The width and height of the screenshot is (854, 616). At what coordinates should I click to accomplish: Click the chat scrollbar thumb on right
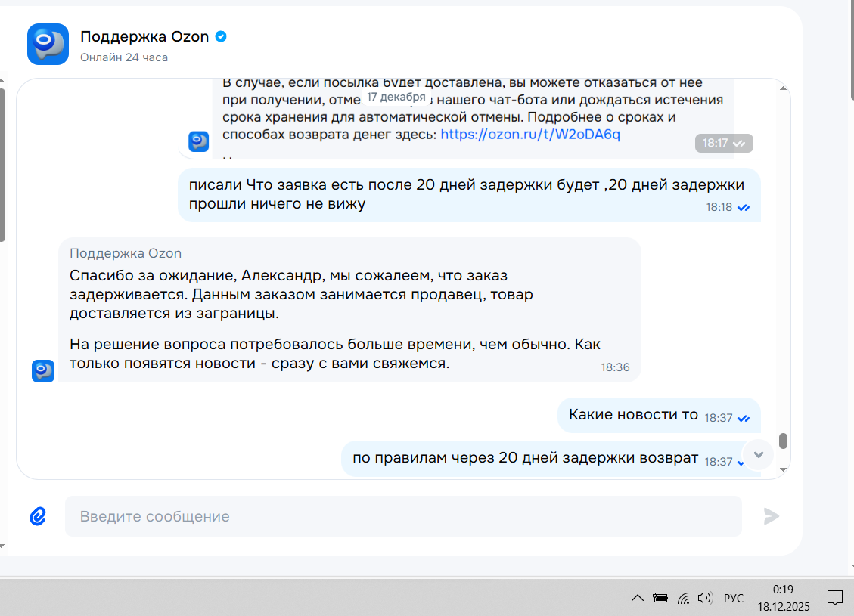pyautogui.click(x=783, y=441)
